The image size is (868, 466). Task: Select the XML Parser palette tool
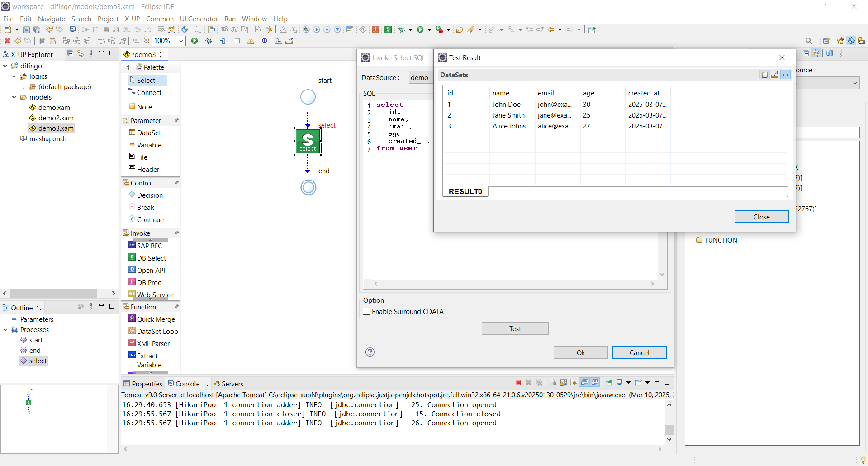click(x=152, y=343)
